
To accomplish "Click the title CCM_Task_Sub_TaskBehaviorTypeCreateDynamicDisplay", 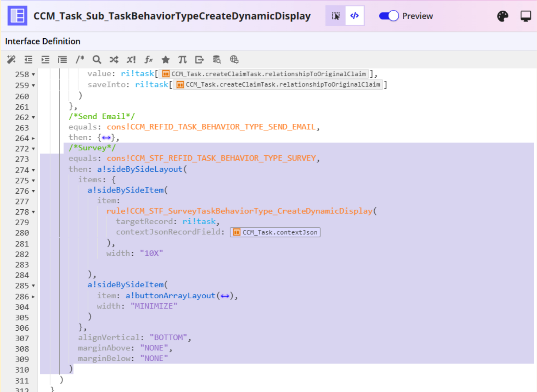I will [x=172, y=16].
